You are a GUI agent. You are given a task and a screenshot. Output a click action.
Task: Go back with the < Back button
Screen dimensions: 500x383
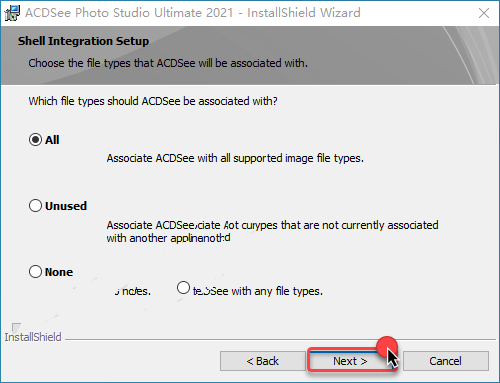(x=263, y=361)
